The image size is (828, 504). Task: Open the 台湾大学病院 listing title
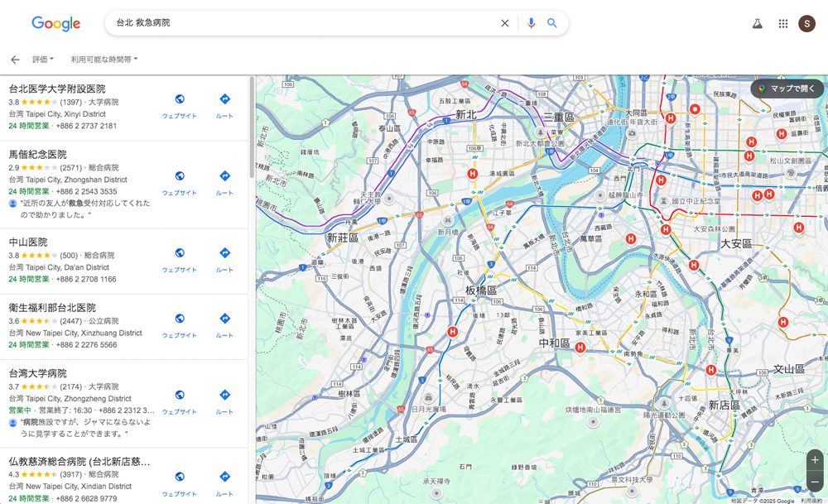37,373
